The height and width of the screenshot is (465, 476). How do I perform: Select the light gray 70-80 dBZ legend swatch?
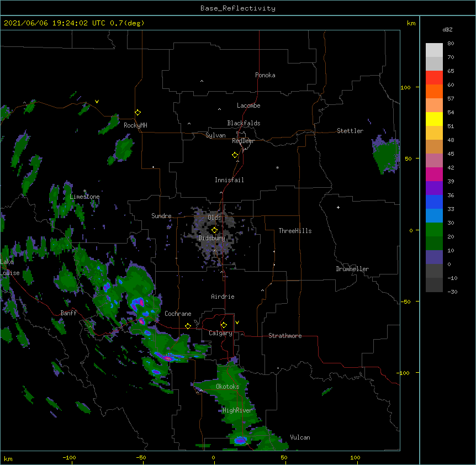(434, 50)
